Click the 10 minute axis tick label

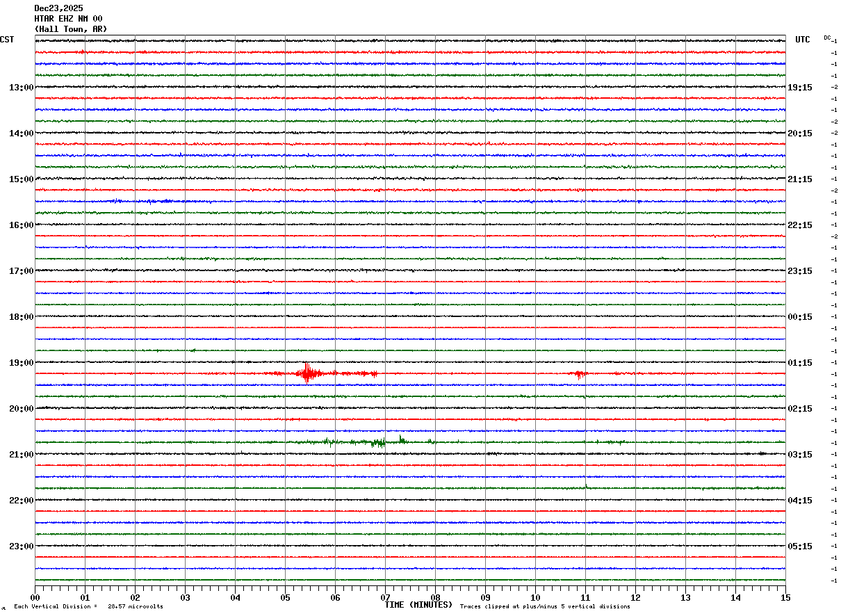pos(535,597)
